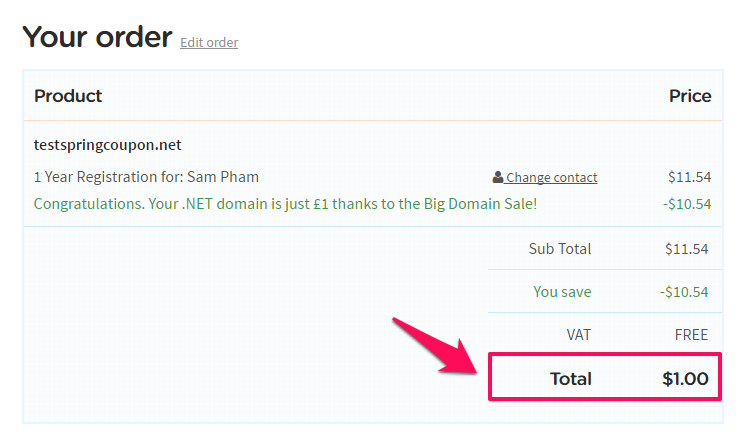Viewport: 748px width, 446px height.
Task: Click the You save label
Action: 562,292
